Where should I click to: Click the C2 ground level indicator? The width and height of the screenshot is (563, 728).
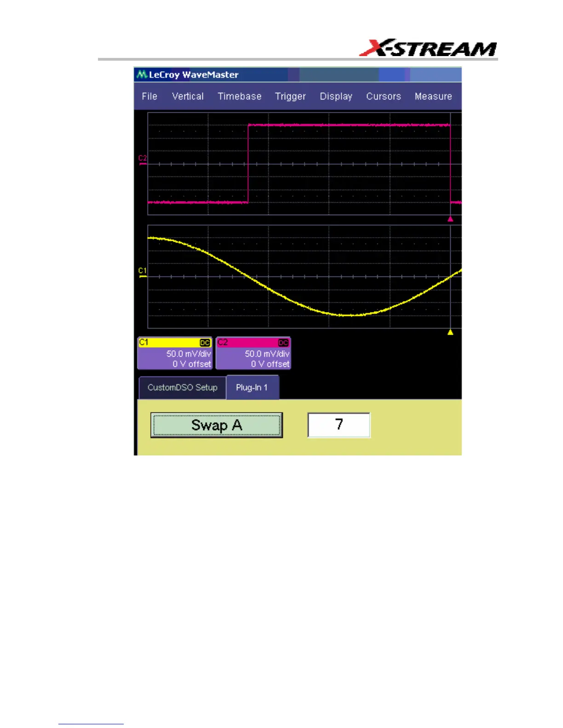click(143, 160)
